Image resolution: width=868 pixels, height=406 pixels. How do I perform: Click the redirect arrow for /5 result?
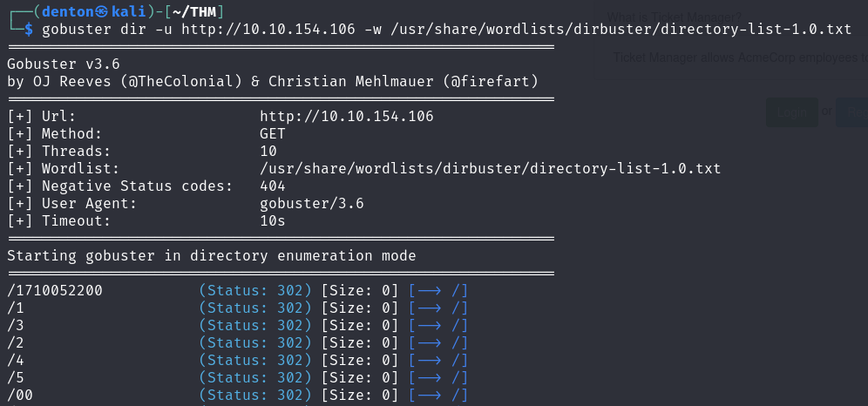(x=438, y=377)
